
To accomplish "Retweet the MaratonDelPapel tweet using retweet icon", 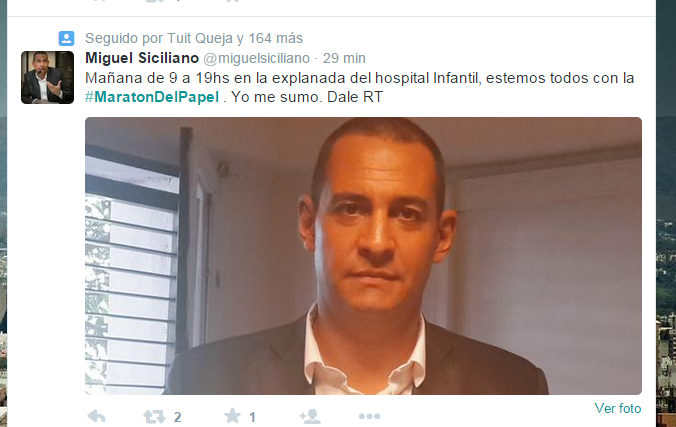I will click(154, 417).
